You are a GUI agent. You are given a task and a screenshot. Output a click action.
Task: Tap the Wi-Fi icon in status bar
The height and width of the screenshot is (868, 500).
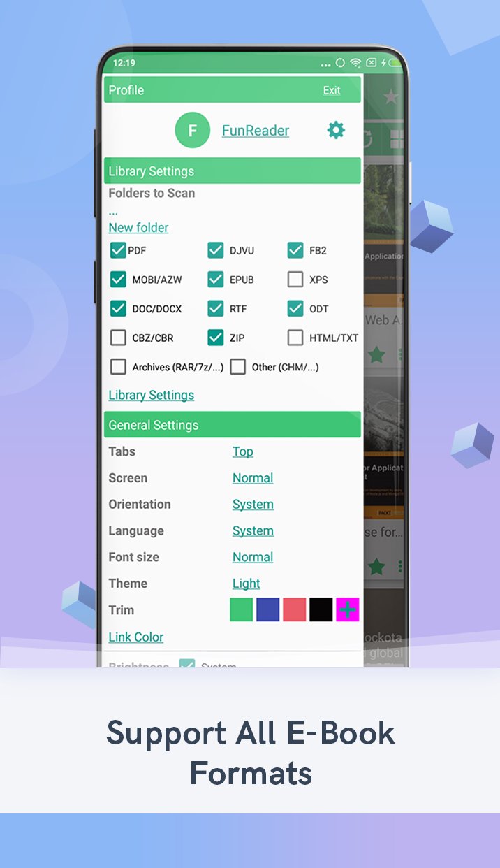(356, 63)
